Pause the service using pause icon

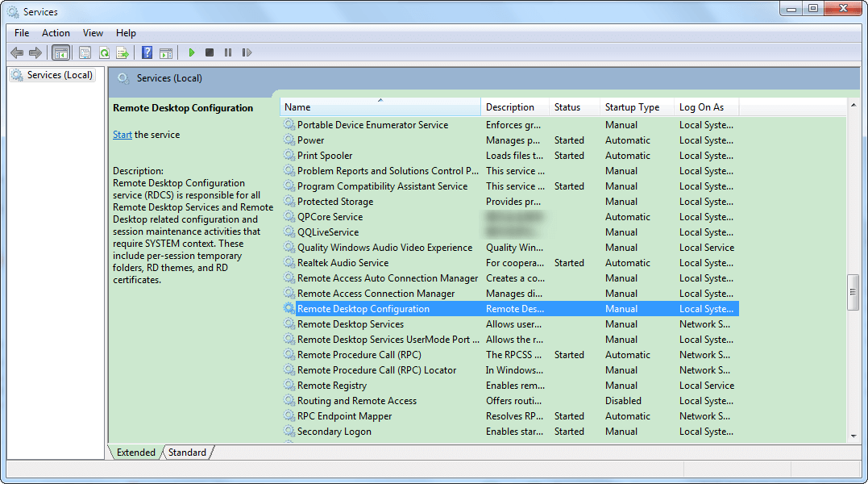[228, 52]
